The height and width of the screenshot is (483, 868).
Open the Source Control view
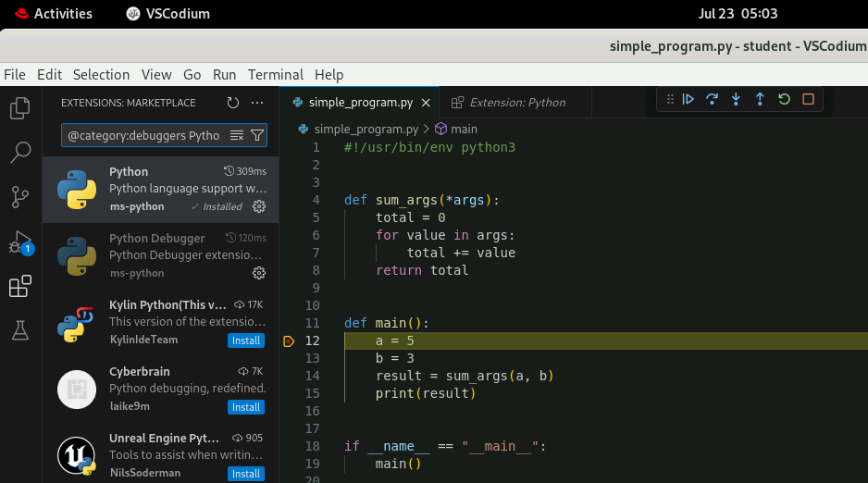click(20, 196)
